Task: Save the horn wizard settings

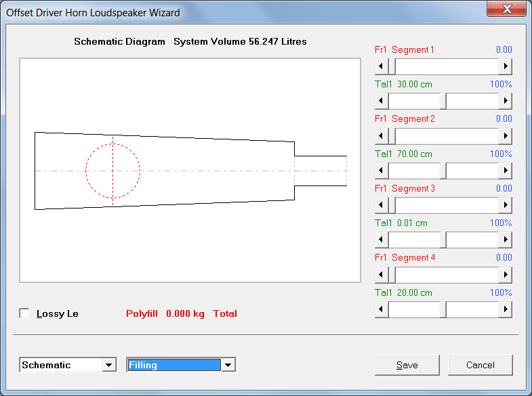Action: pos(407,365)
